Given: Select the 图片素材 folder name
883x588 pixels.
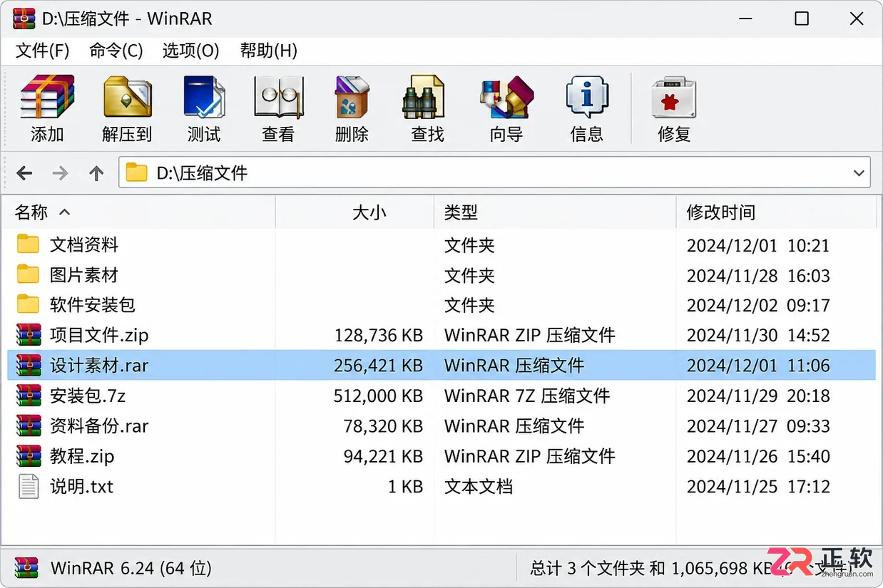Looking at the screenshot, I should pos(84,274).
